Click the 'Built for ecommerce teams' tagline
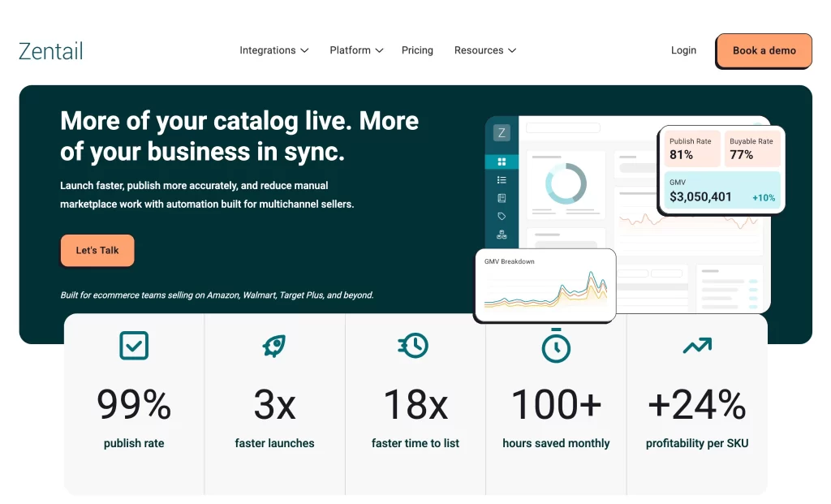This screenshot has width=831, height=504. point(217,295)
